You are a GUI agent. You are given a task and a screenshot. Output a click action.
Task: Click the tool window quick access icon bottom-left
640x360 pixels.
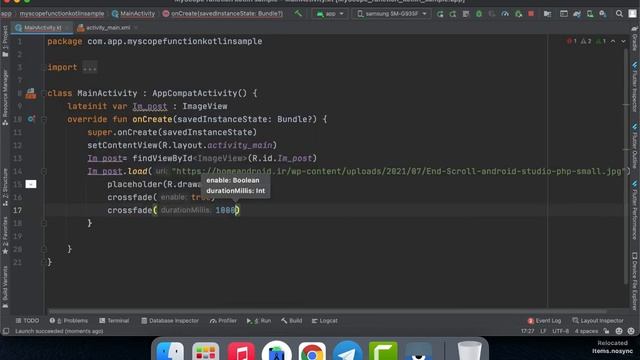(6, 331)
